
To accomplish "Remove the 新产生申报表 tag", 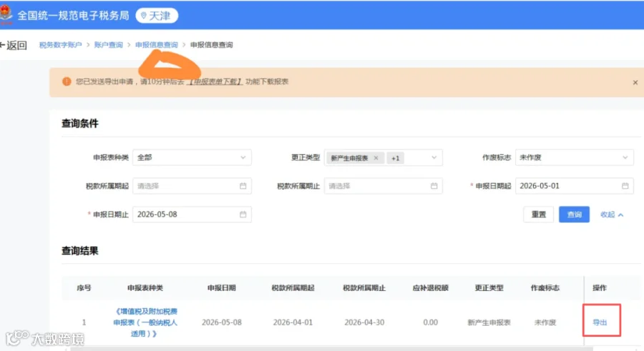I will [x=376, y=158].
